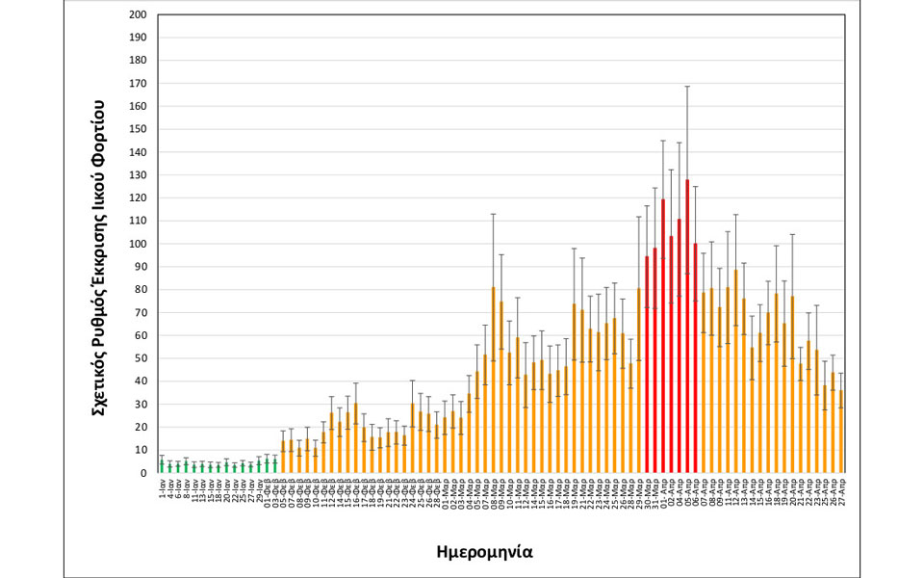Viewport: 924px width, 578px height.
Task: Select the first red bar at 30-Μαρ
Action: coord(647,366)
